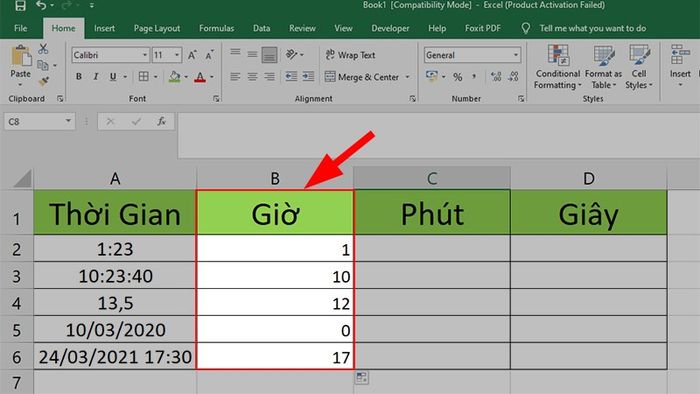Click Center horizontal align icon

(252, 77)
